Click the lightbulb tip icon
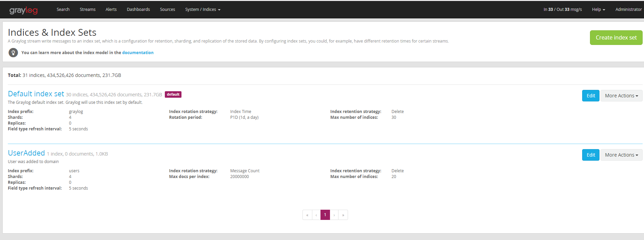 (13, 53)
